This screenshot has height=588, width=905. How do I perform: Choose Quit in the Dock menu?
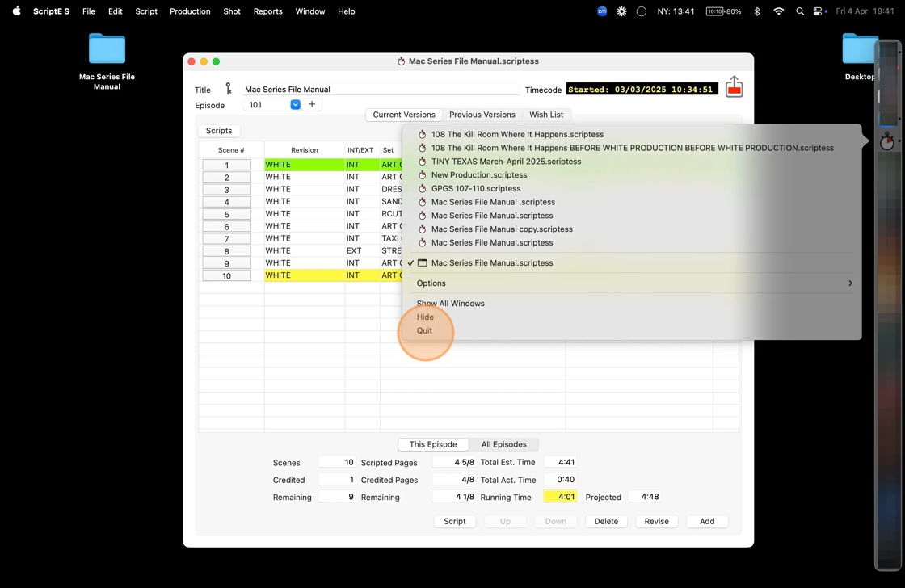424,330
